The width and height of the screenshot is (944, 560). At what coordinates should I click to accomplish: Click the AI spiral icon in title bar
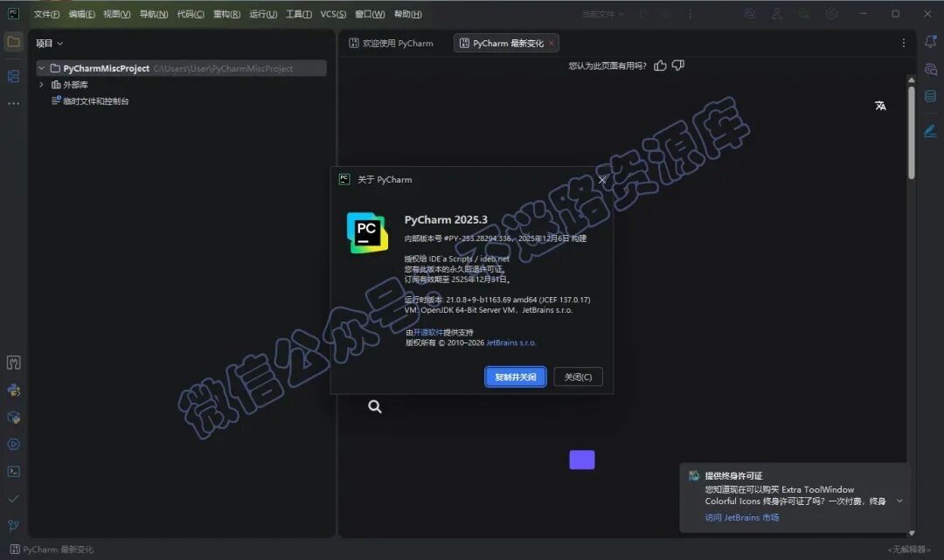[750, 13]
